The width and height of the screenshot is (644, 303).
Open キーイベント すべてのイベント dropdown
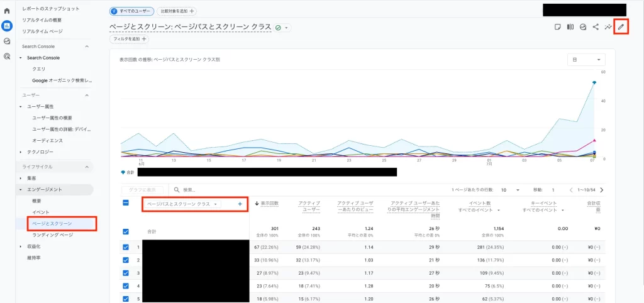543,210
